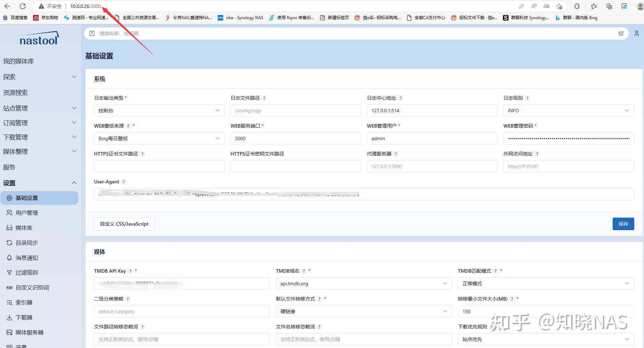Click the nastool logo
Screen dimensions: 644x348
[x=39, y=39]
